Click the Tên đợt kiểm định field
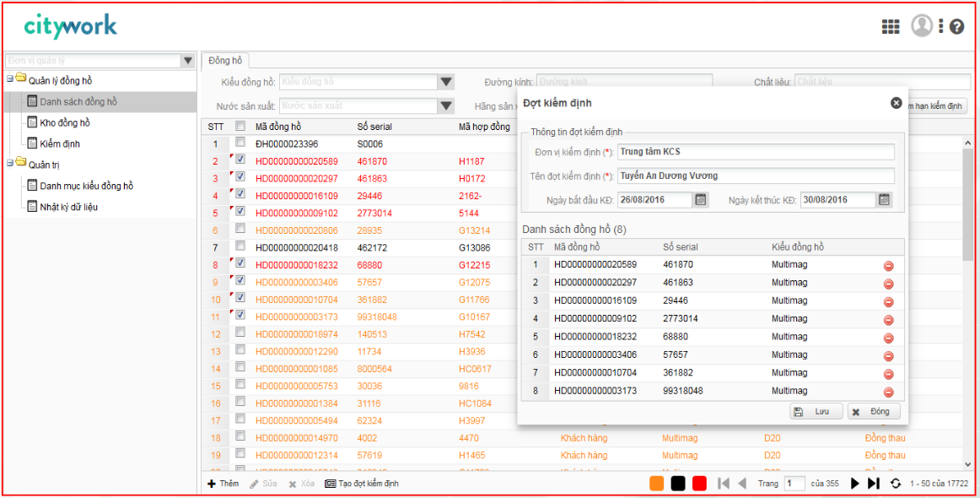This screenshot has height=498, width=980. (756, 176)
